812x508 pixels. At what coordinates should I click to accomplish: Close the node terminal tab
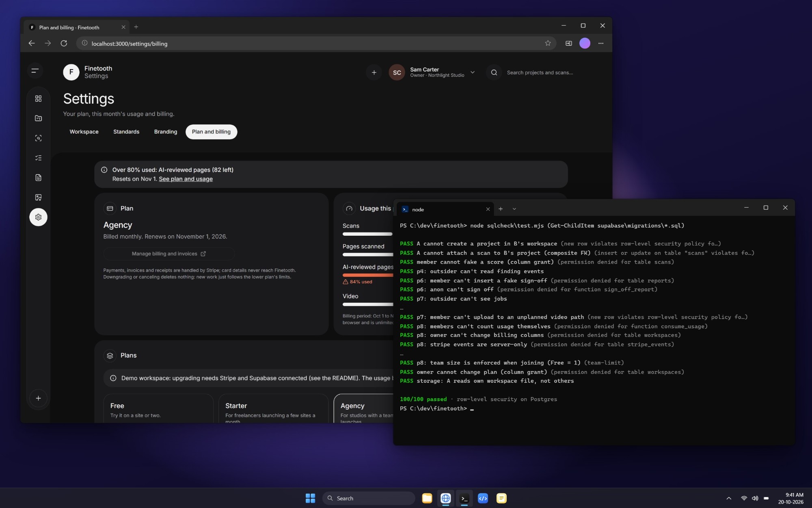pos(488,209)
